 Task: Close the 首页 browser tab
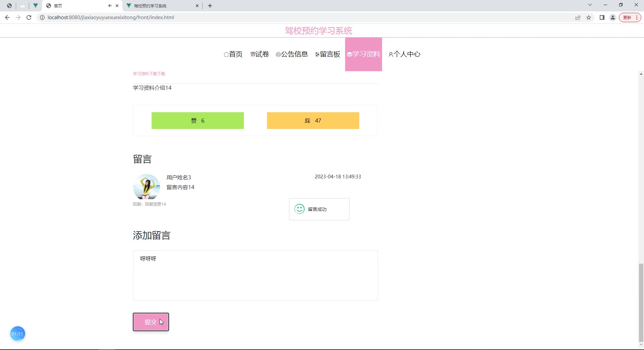tap(117, 6)
